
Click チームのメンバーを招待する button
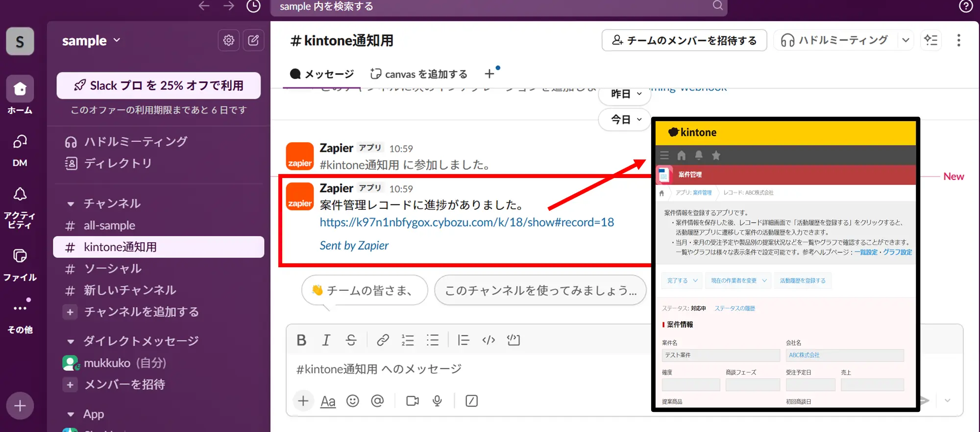click(x=684, y=40)
